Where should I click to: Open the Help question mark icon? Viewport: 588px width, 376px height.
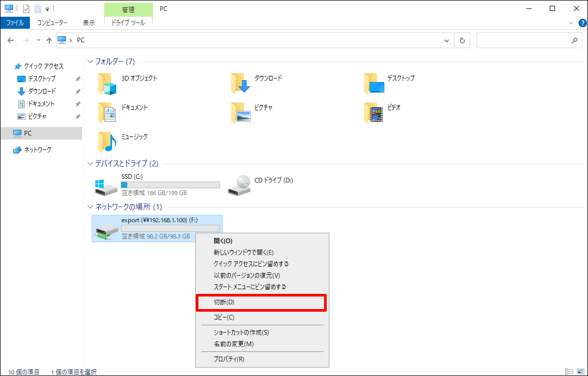point(582,23)
